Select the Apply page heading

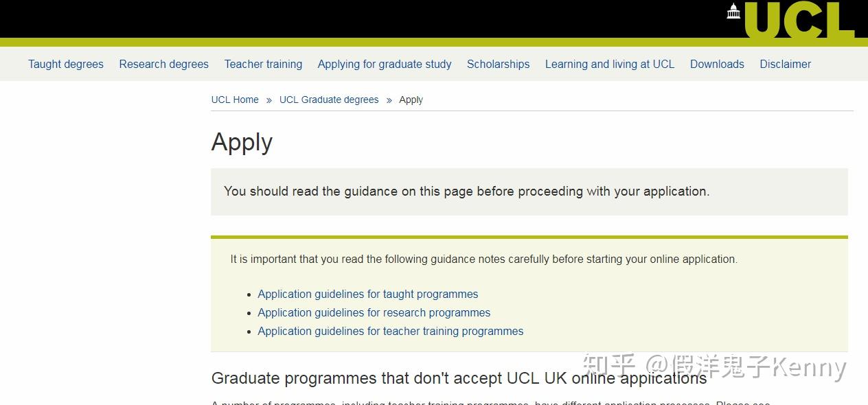pos(242,142)
